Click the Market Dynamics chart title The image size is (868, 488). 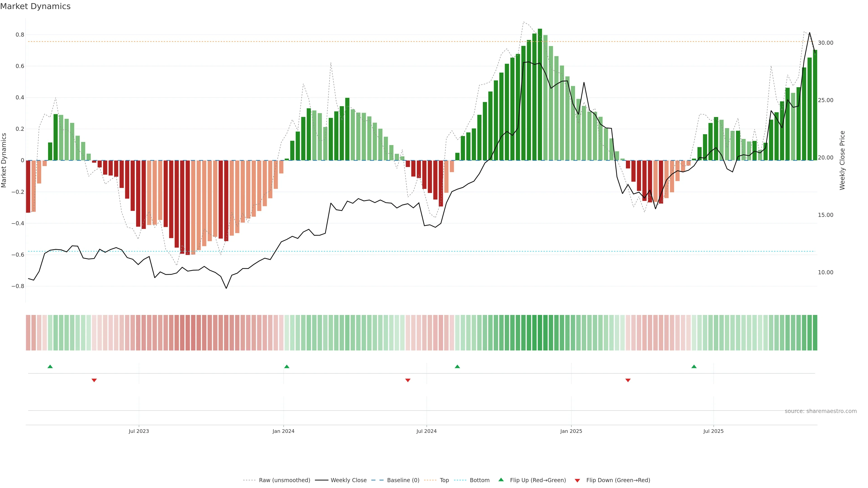(35, 6)
